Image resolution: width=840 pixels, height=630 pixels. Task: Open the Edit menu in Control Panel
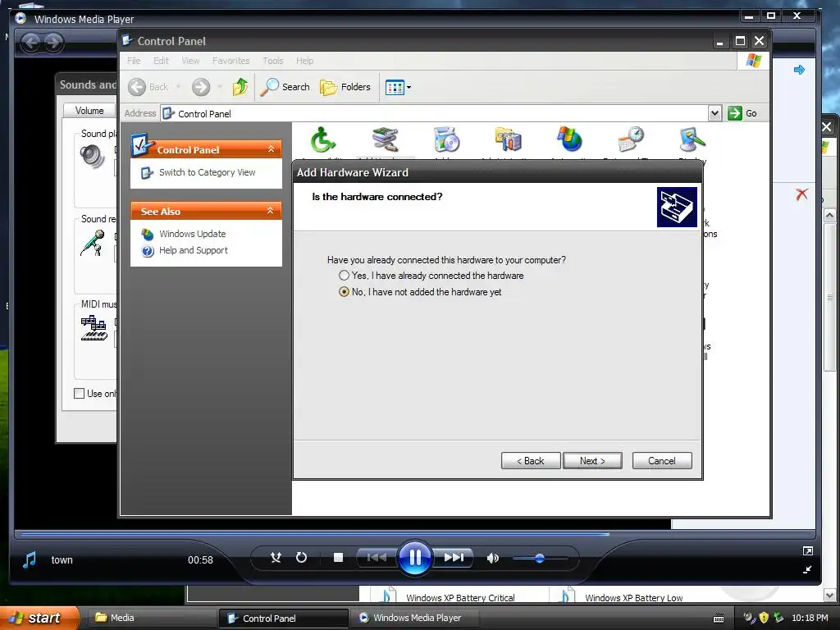[161, 61]
